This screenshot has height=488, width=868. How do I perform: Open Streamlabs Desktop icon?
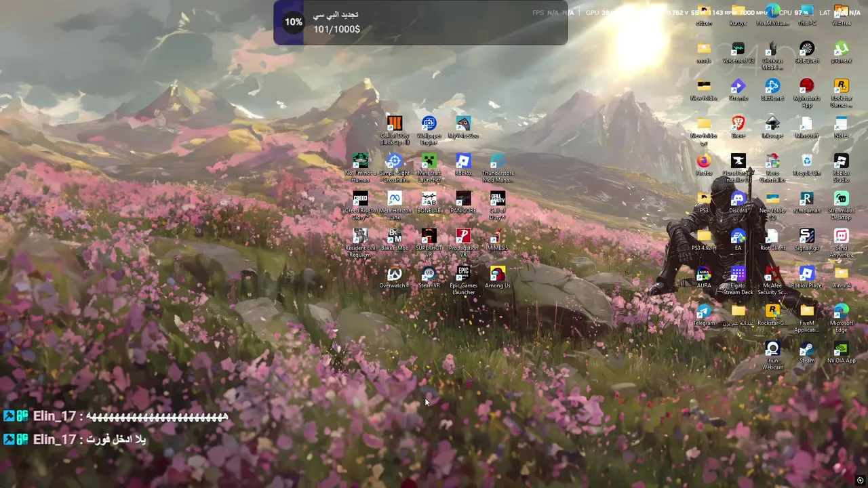tap(841, 198)
